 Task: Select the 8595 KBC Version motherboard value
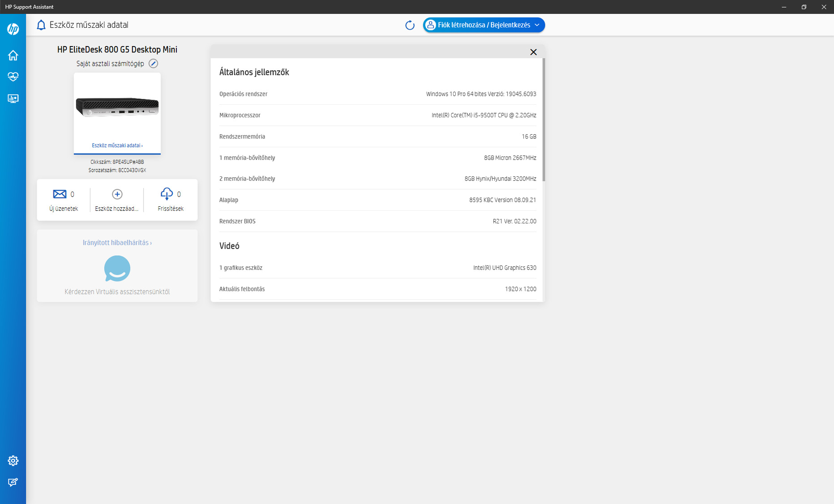tap(503, 200)
